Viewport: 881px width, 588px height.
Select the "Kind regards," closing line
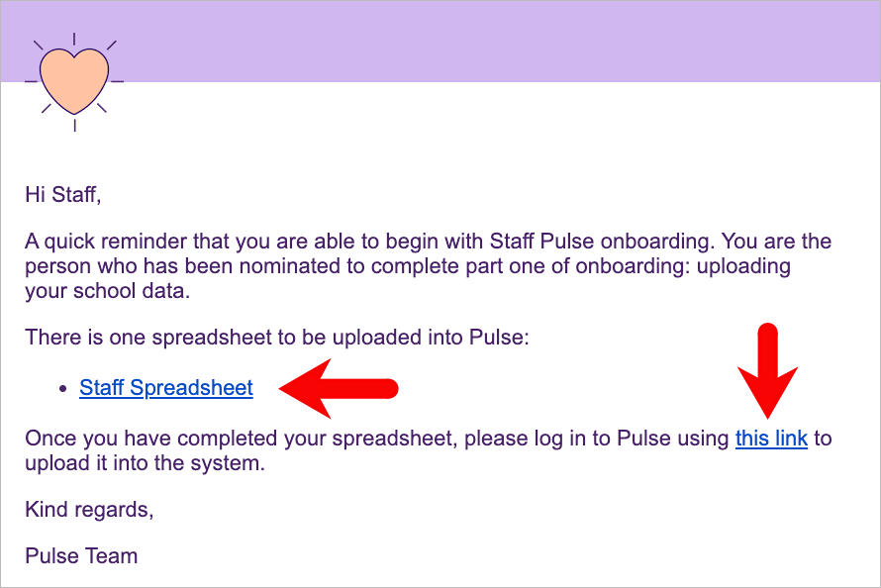coord(89,510)
